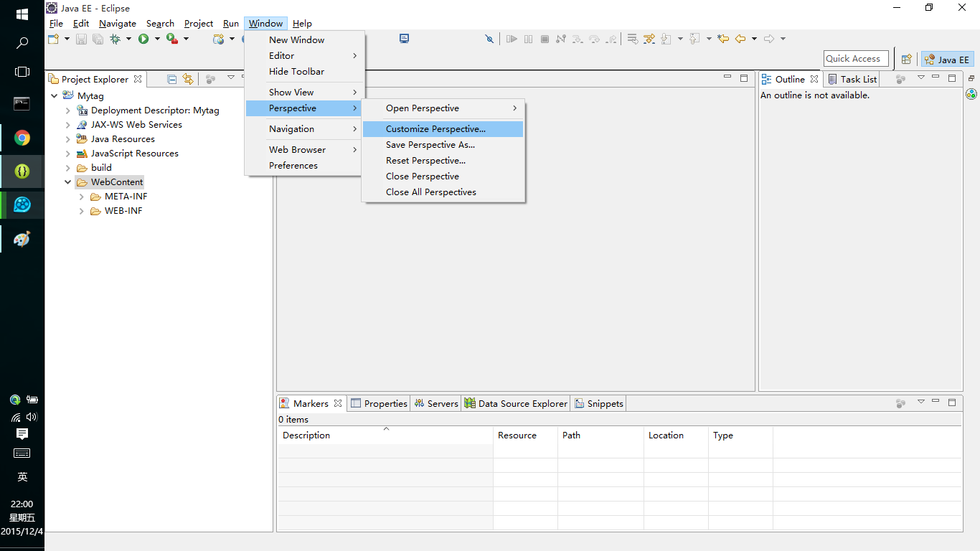Click the Resume debug icon
The height and width of the screenshot is (551, 980).
(512, 39)
